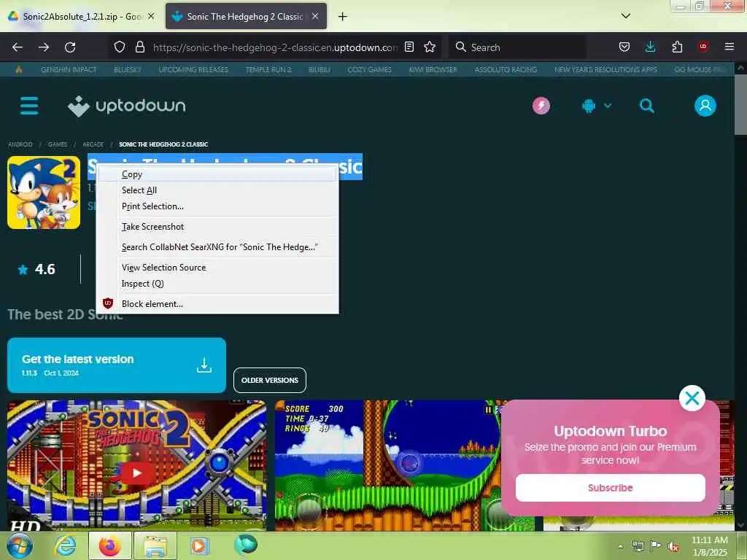Viewport: 747px width, 560px height.
Task: Launch Internet Explorer from taskbar
Action: 65,545
